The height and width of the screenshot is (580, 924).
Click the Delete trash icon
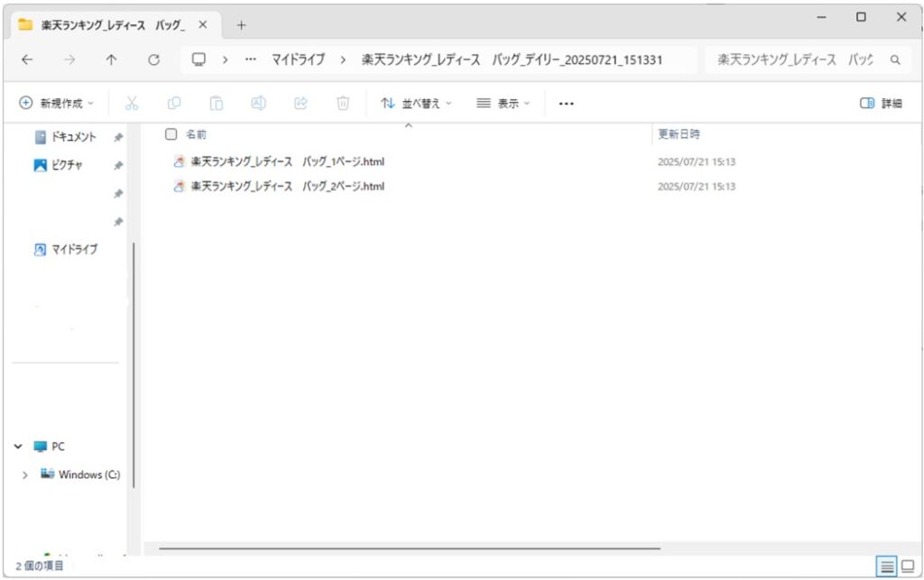click(343, 103)
